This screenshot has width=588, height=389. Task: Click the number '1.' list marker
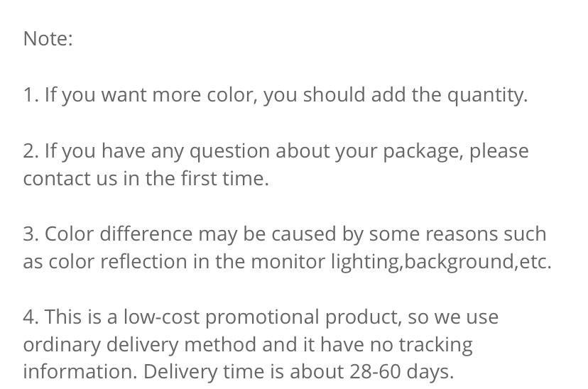tap(31, 94)
